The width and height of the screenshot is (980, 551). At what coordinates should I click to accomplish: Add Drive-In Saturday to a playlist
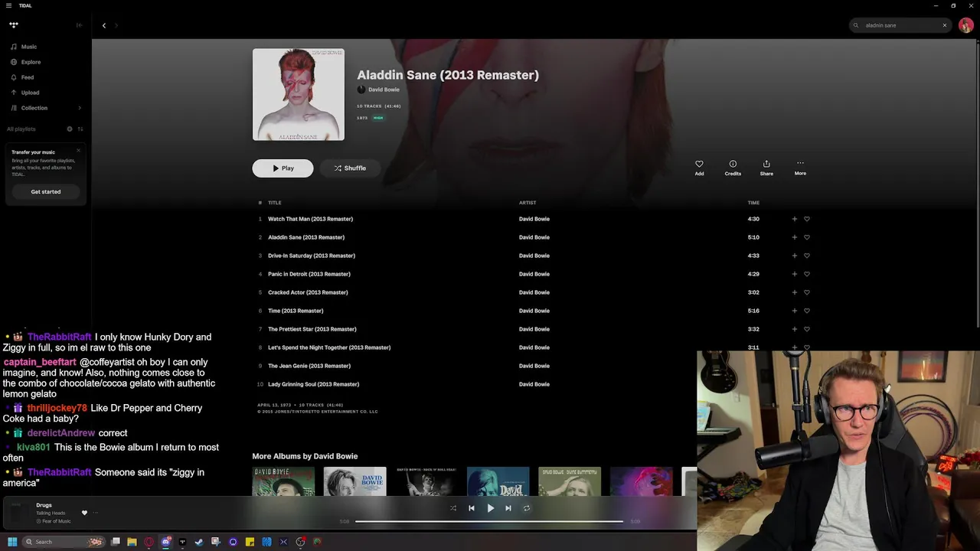pos(794,256)
